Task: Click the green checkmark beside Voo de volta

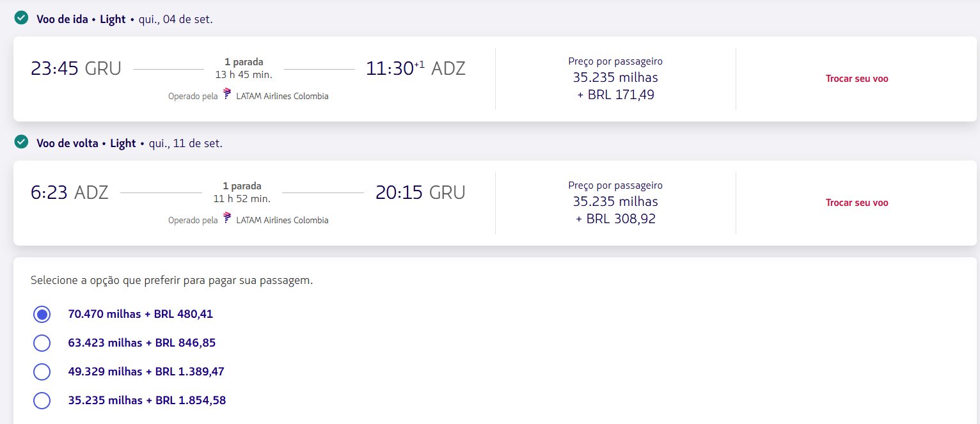Action: click(x=22, y=142)
